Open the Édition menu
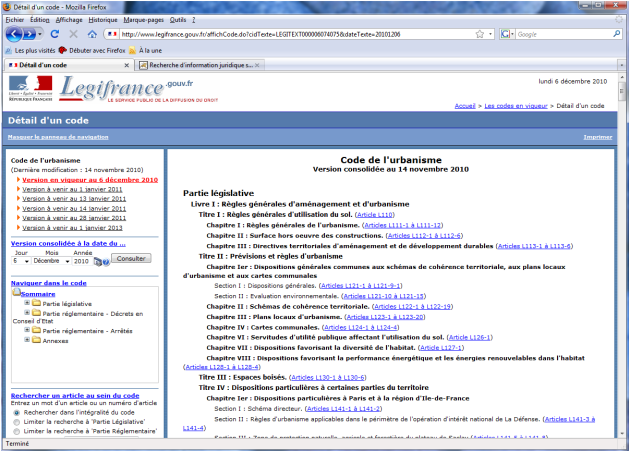 click(x=40, y=20)
